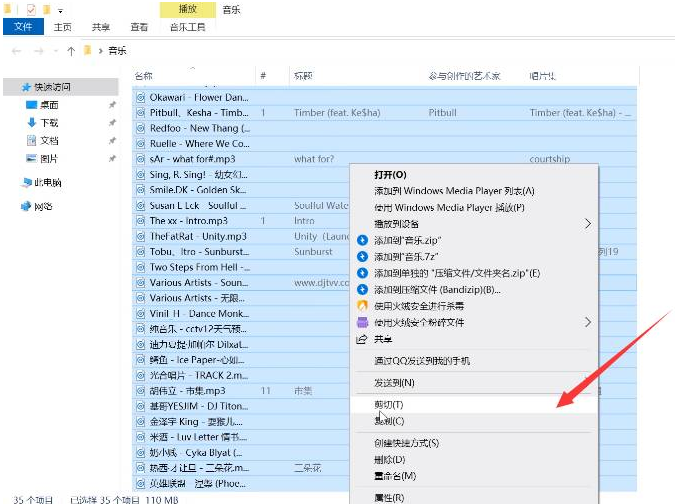Select file 光合唱片 - TRACK 2
The width and height of the screenshot is (675, 504).
pos(199,376)
